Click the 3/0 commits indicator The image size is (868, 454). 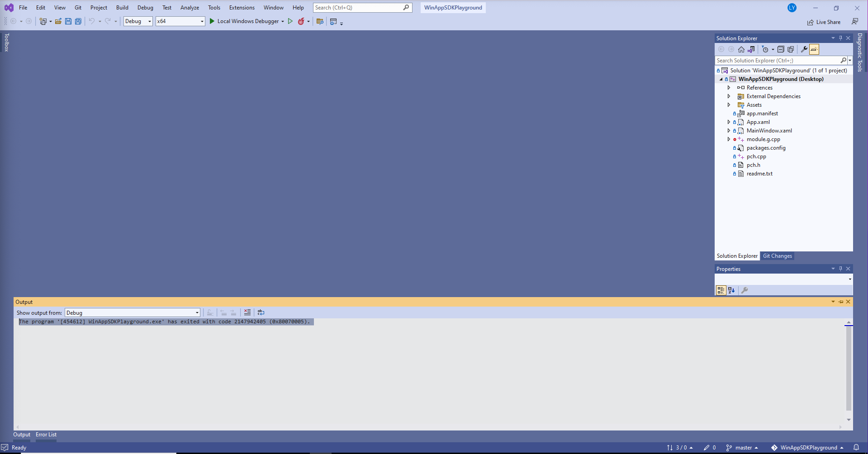680,448
